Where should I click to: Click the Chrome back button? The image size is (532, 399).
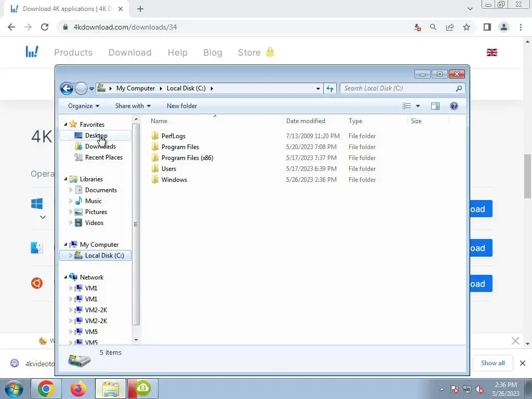(x=11, y=27)
